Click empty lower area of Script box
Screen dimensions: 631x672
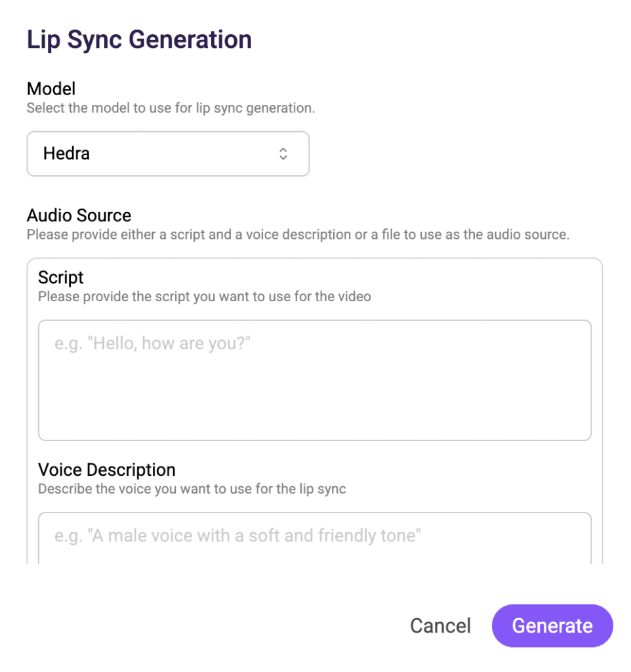pyautogui.click(x=315, y=413)
